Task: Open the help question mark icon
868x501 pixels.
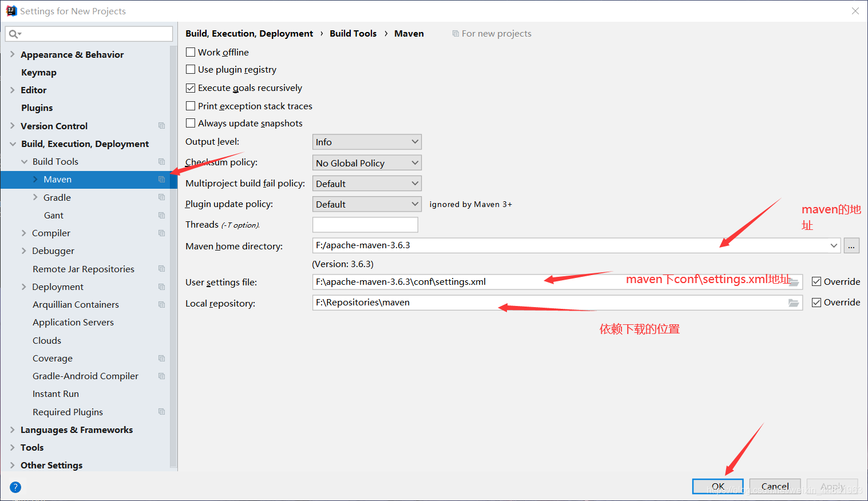Action: point(15,487)
